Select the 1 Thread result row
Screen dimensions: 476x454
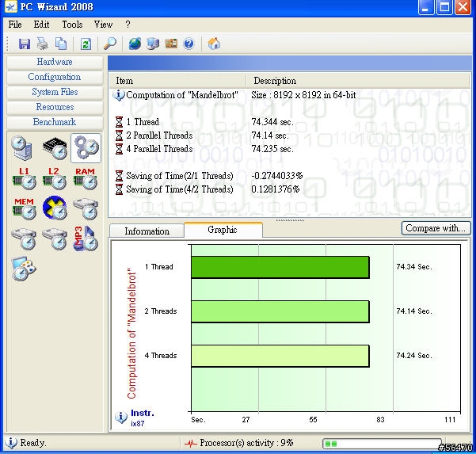click(x=289, y=122)
